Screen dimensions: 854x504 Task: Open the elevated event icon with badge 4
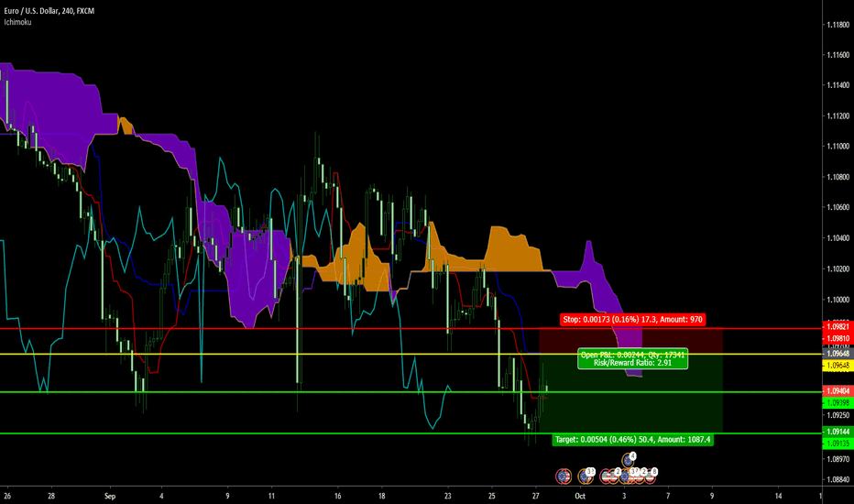(x=629, y=460)
